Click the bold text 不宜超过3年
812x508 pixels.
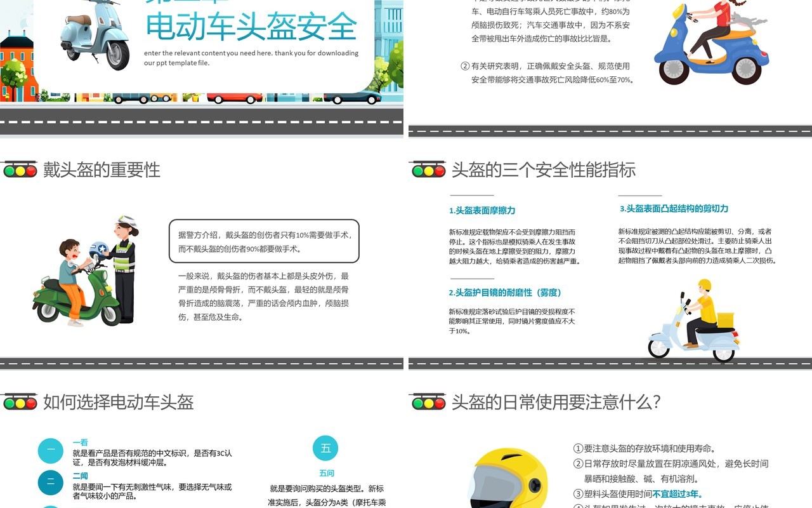click(x=678, y=494)
